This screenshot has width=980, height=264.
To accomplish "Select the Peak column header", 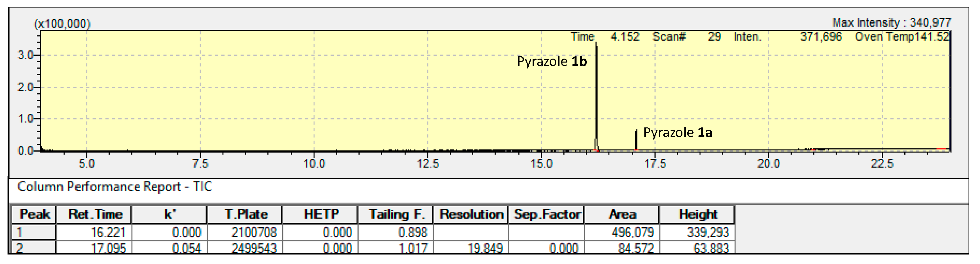I will (34, 215).
